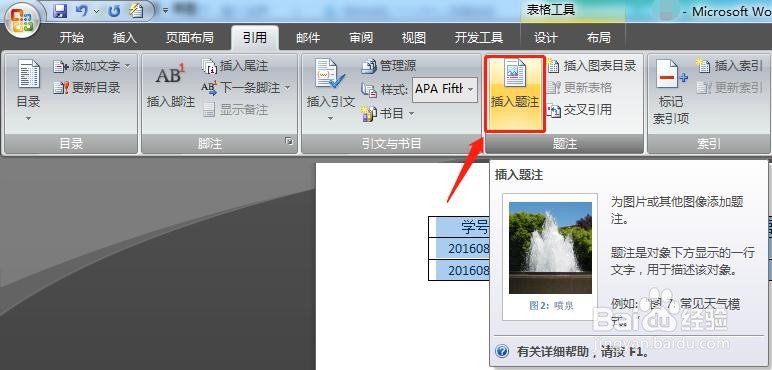Select the 引用 ribbon tab
Viewport: 772px width, 370px height.
click(x=255, y=37)
